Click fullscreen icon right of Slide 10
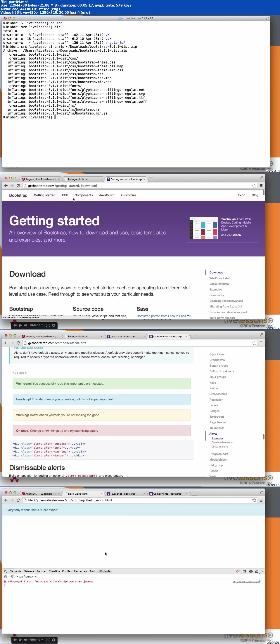280x644 pixels. [x=48, y=325]
